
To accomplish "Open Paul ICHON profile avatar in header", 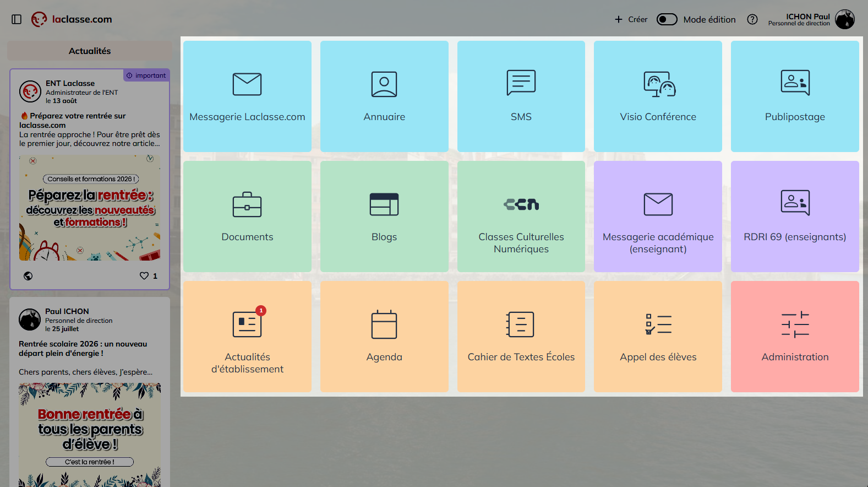I will point(845,19).
